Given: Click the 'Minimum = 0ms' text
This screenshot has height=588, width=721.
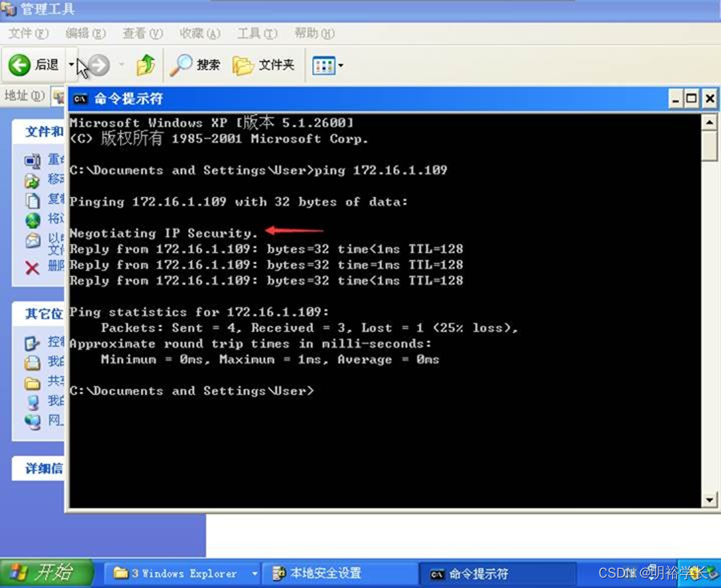Looking at the screenshot, I should [152, 359].
